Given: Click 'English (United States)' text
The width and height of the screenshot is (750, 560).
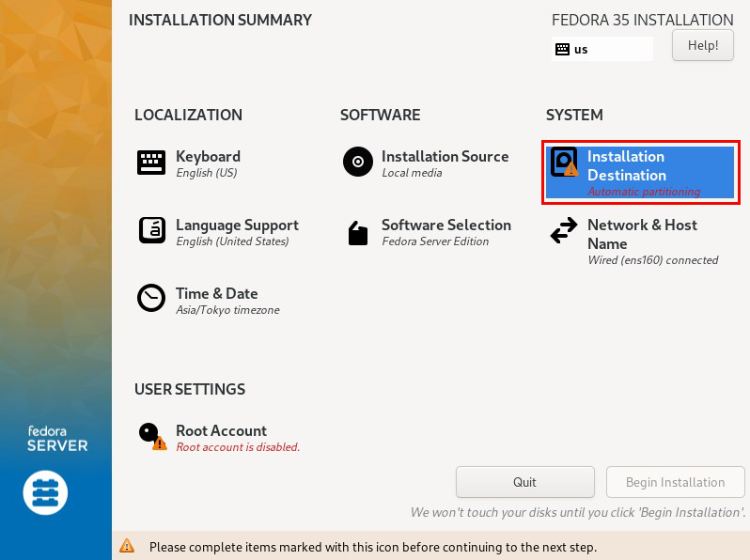Looking at the screenshot, I should pyautogui.click(x=232, y=241).
